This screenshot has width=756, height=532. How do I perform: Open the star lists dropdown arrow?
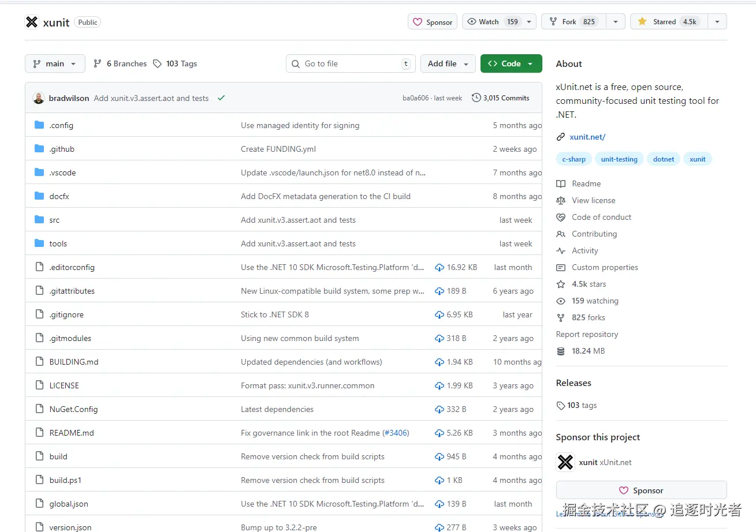pos(717,22)
